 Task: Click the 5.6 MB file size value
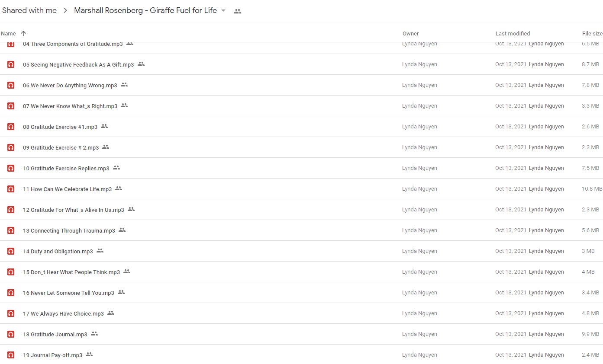[590, 230]
